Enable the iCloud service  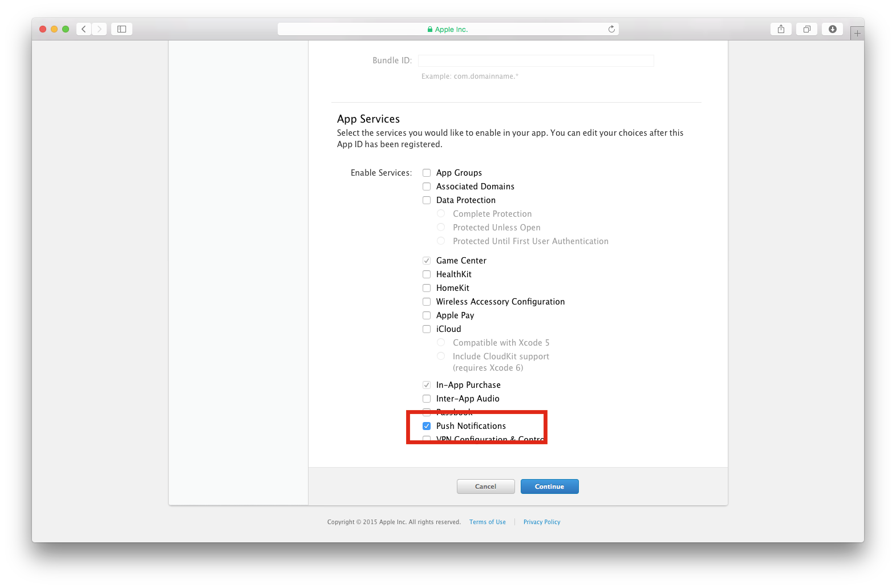click(x=427, y=329)
